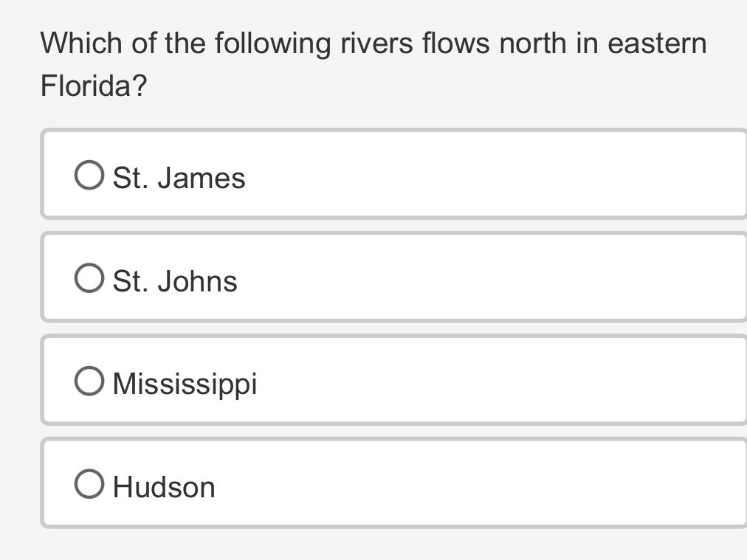The height and width of the screenshot is (560, 747).
Task: Click the St. James label text
Action: point(179,177)
